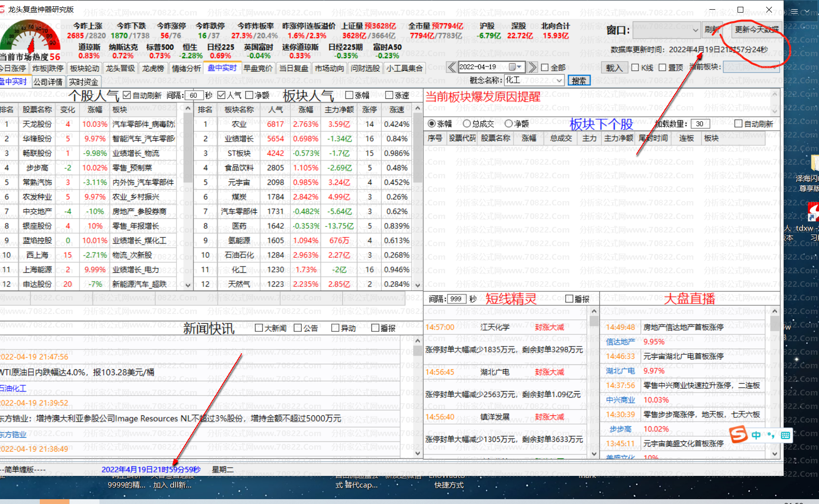
Task: Check the 全部 box next to the date
Action: (545, 67)
